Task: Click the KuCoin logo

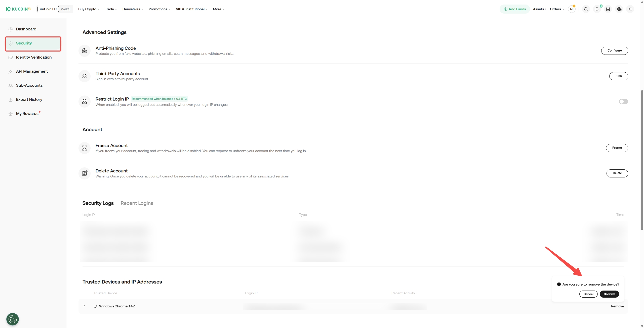Action: 19,9
